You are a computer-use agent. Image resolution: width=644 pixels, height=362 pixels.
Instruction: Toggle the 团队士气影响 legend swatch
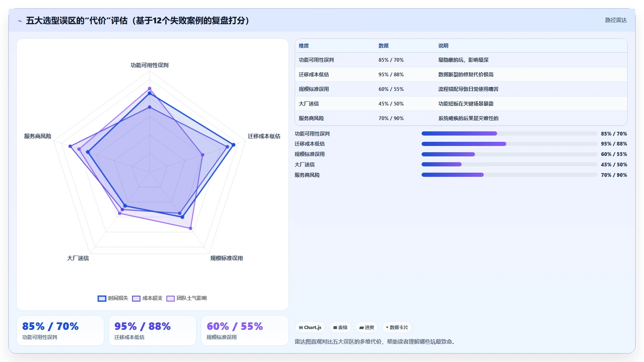(170, 299)
